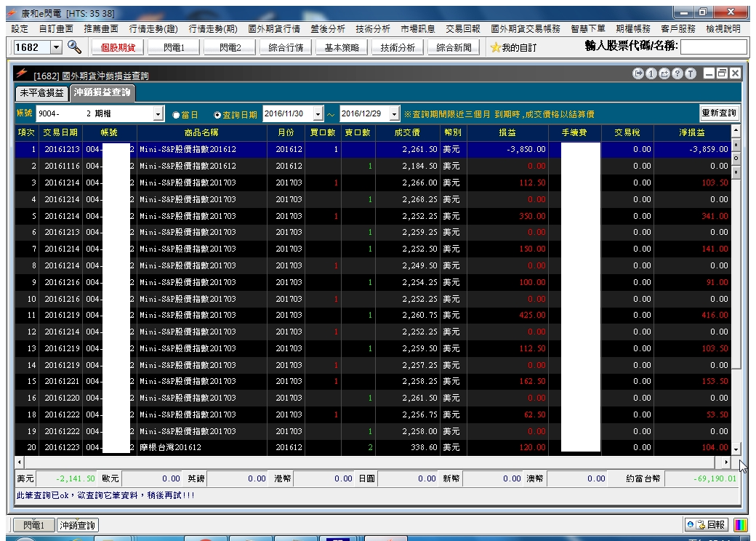
Task: Click the 技術分析 toolbar button
Action: click(x=398, y=47)
